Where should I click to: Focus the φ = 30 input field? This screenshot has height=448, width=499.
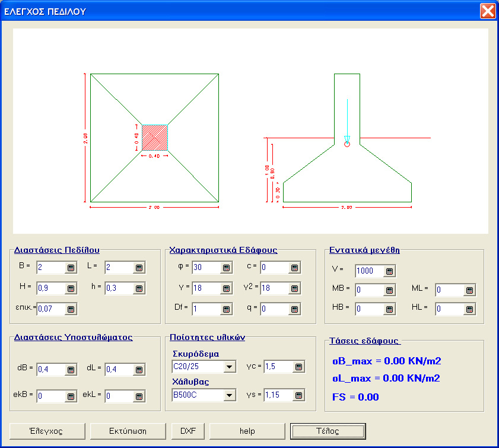[206, 268]
